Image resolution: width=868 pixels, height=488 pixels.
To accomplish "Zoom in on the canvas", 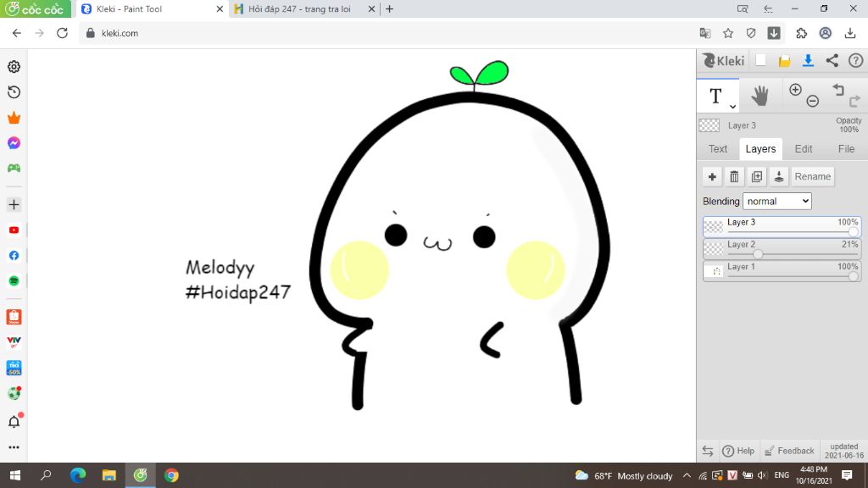I will tap(795, 90).
